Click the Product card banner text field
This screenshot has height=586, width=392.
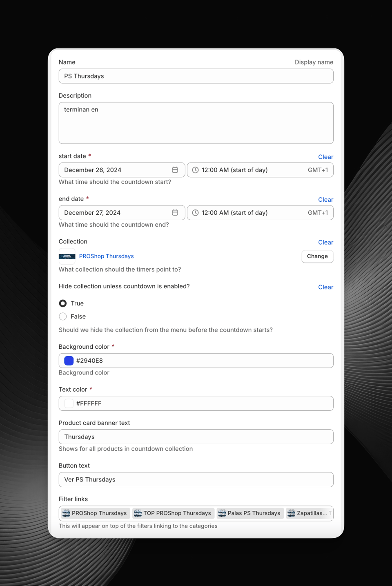[196, 437]
